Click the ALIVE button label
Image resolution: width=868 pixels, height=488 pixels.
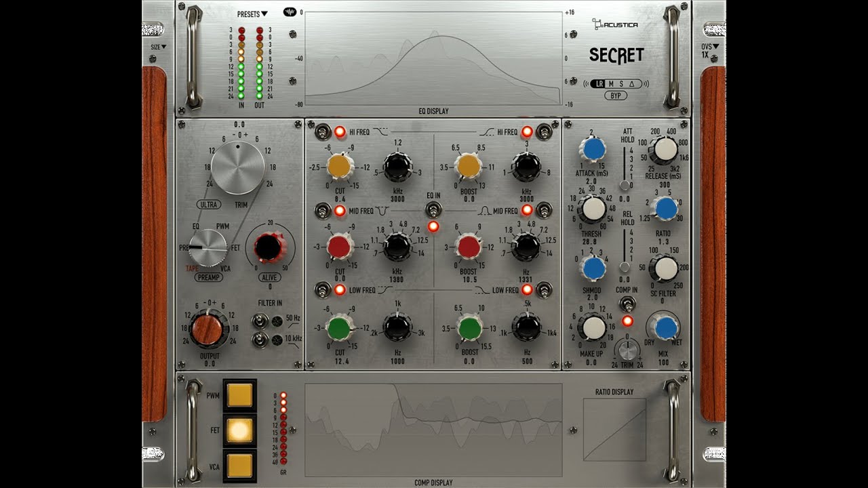(x=269, y=277)
